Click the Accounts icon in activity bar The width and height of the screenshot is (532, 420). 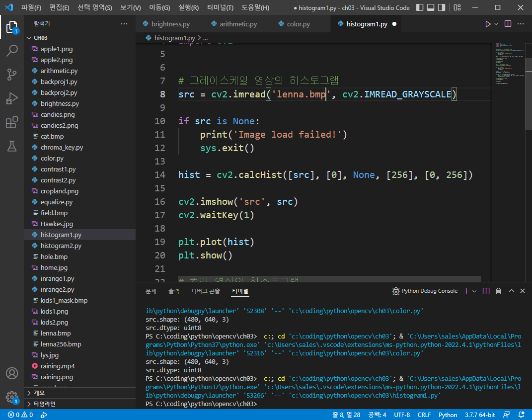pos(12,373)
